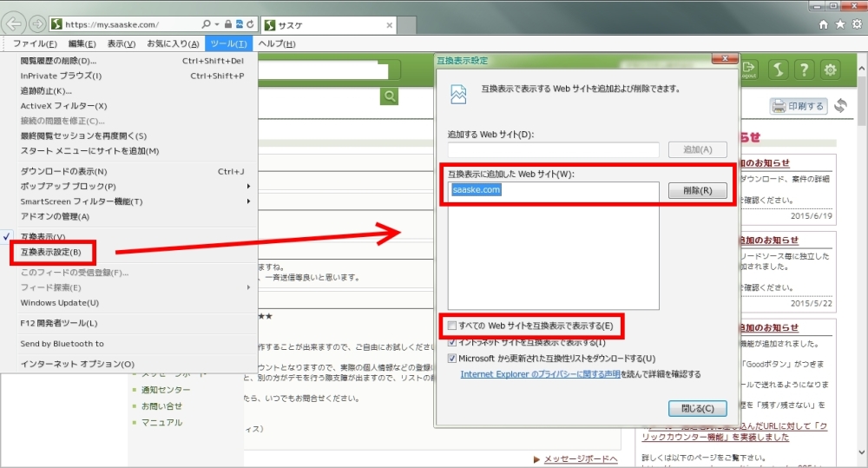868x468 pixels.
Task: Toggle Microsoft 互換性リストをダウンロードする checkbox
Action: coord(452,358)
